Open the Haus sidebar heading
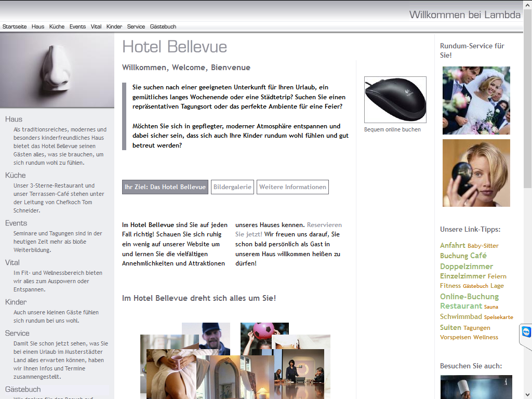 [x=14, y=119]
